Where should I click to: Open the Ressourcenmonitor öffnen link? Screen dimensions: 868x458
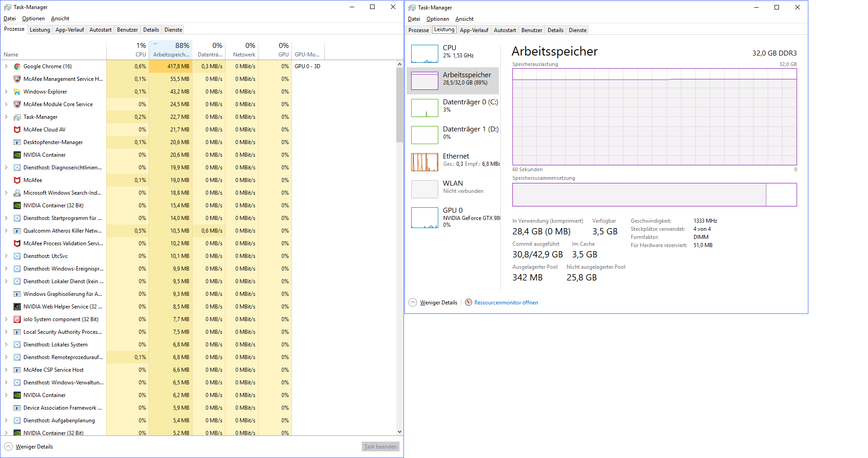click(506, 303)
